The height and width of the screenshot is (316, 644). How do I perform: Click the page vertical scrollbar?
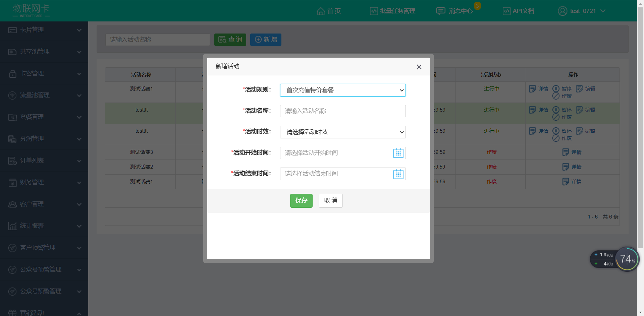pos(640,127)
